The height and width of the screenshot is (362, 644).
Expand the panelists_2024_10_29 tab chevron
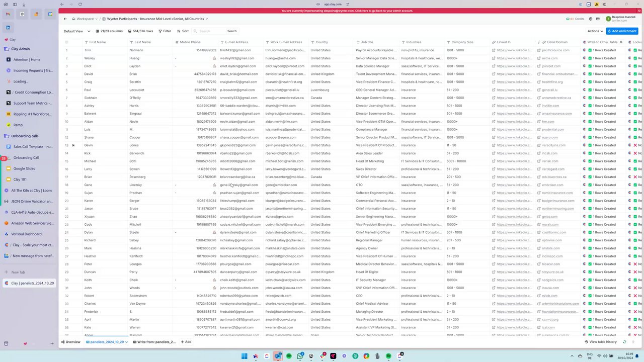coord(126,342)
